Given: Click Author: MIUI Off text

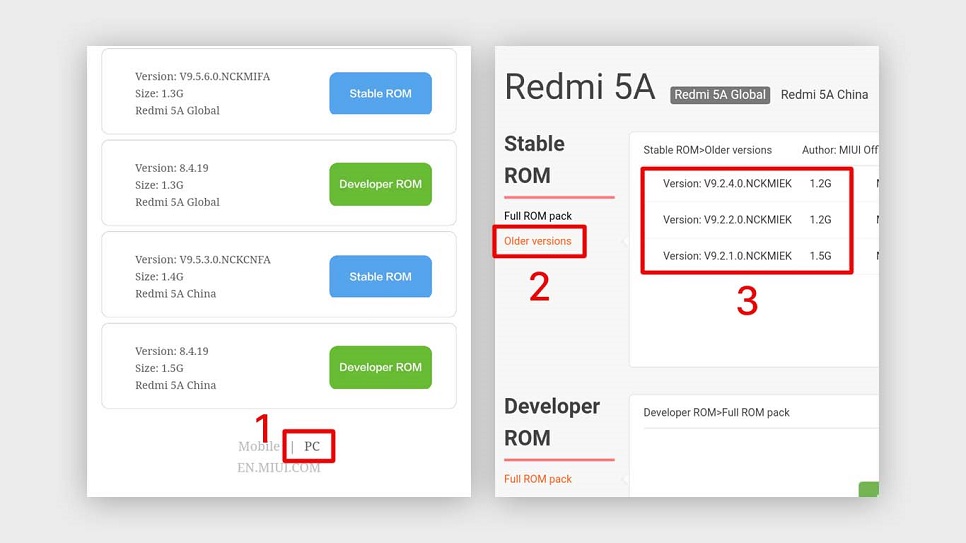Looking at the screenshot, I should click(x=840, y=150).
